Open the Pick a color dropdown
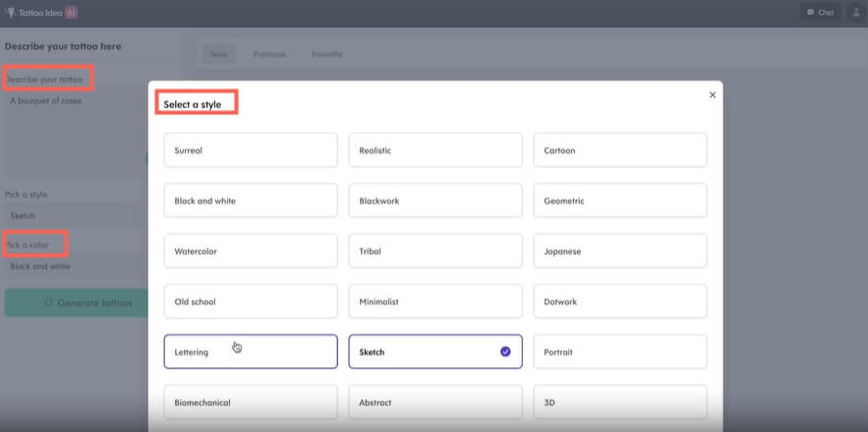The width and height of the screenshot is (868, 432). point(78,267)
